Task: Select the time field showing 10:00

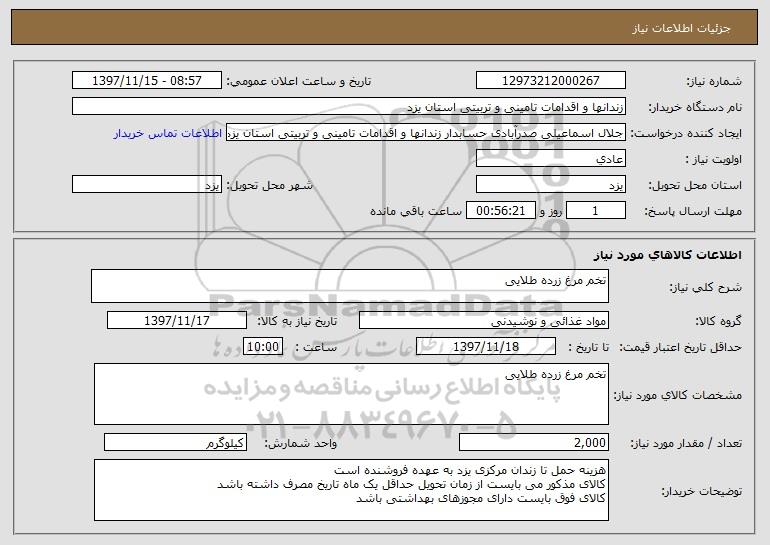Action: (x=263, y=347)
